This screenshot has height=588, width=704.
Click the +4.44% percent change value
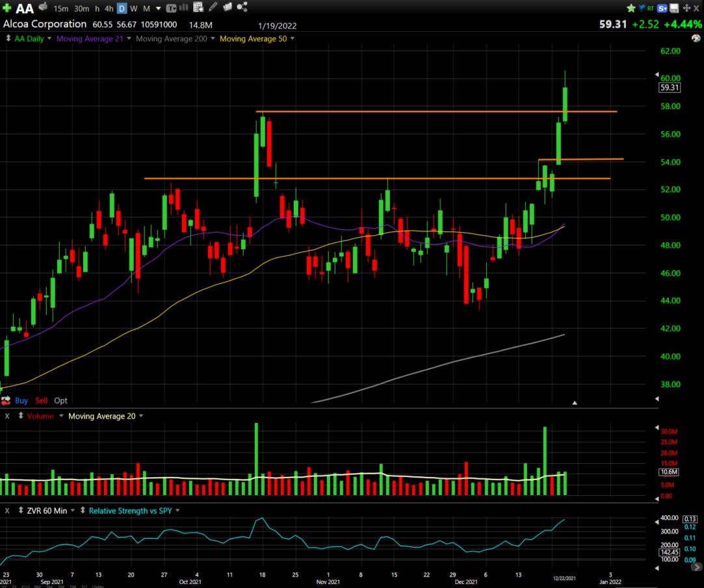683,24
